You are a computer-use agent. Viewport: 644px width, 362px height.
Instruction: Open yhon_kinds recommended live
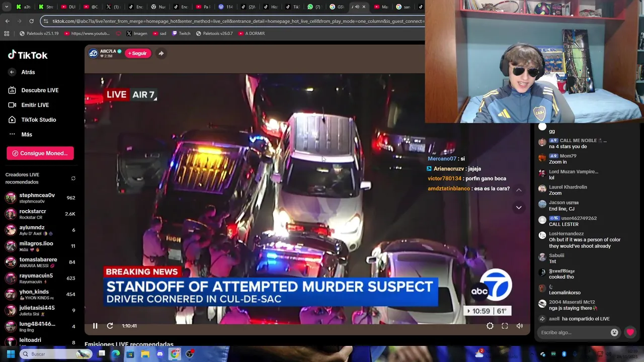40,294
